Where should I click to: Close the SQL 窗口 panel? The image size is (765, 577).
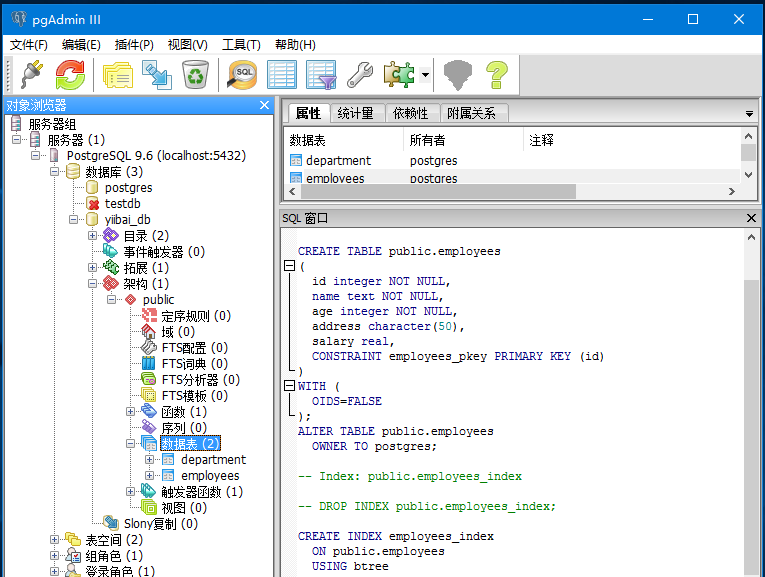pyautogui.click(x=751, y=218)
